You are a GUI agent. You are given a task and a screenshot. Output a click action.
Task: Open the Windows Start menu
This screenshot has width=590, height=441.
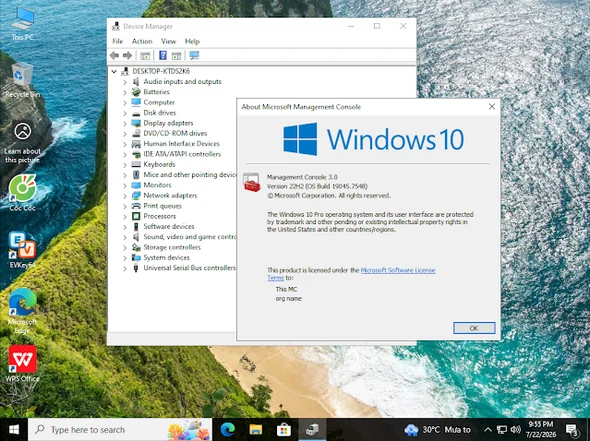(x=14, y=429)
